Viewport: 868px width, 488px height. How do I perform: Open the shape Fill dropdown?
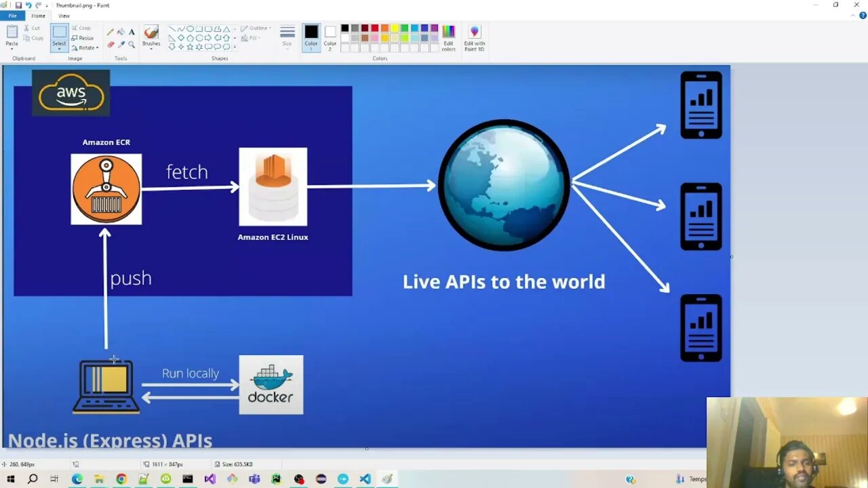[252, 38]
